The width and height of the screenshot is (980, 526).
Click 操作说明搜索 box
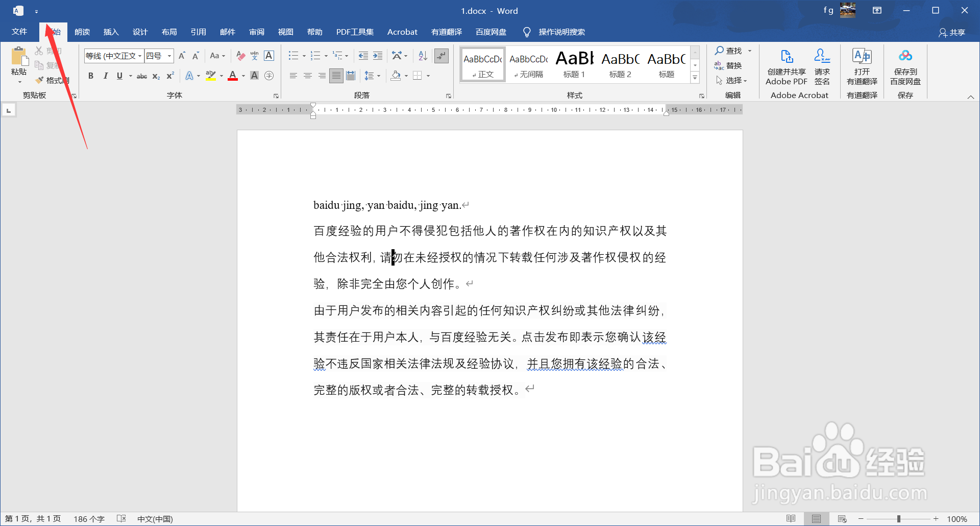tap(561, 32)
